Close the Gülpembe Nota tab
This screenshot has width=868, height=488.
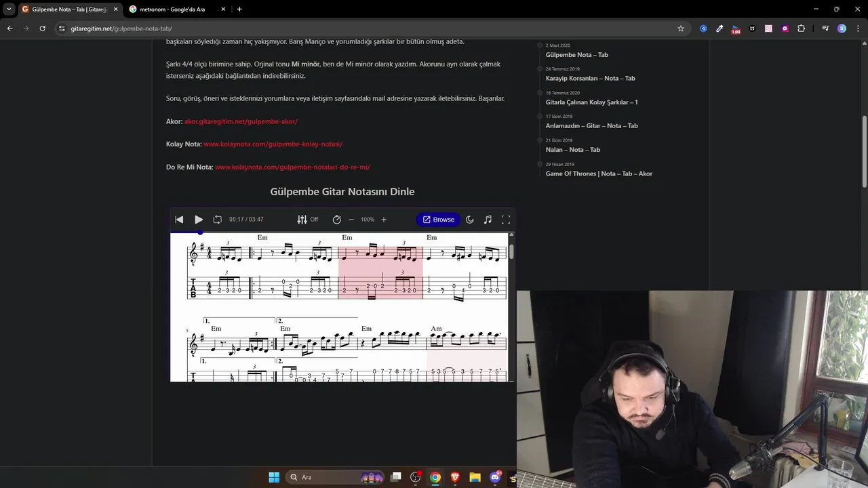coord(115,9)
